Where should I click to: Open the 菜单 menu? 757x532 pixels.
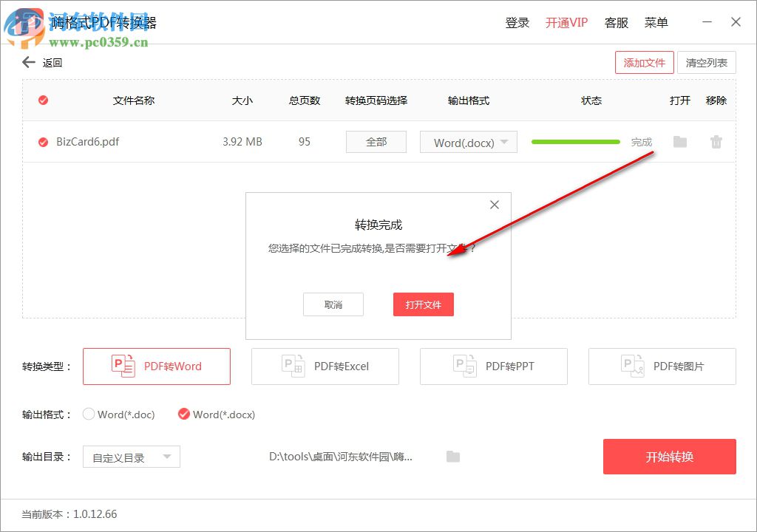click(x=656, y=22)
